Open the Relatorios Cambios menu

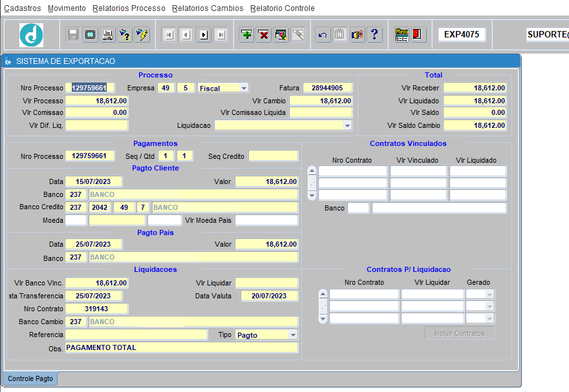(208, 8)
